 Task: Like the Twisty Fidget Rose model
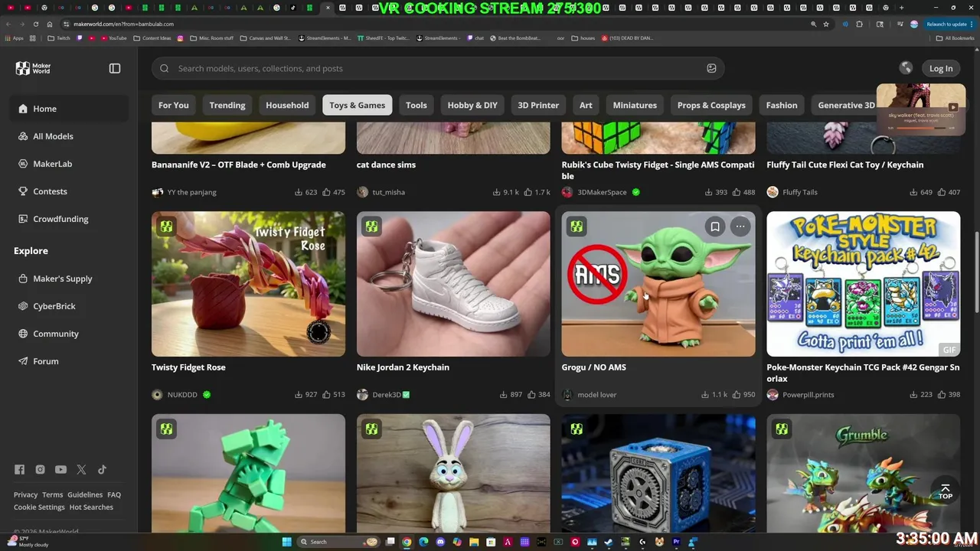(326, 395)
